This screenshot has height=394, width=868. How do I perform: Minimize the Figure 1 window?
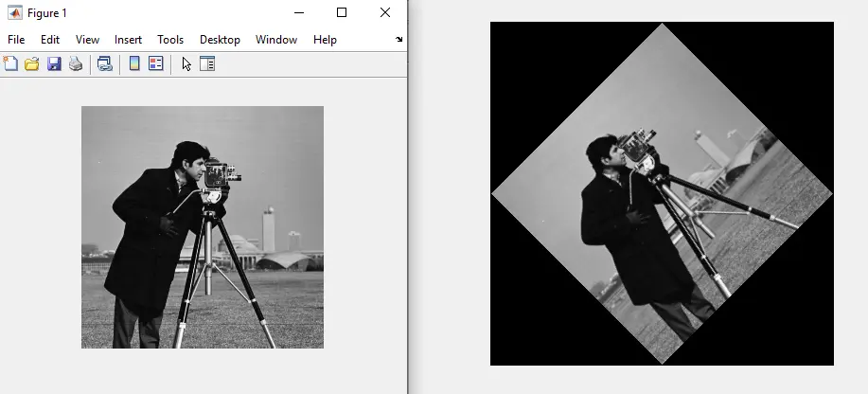299,12
